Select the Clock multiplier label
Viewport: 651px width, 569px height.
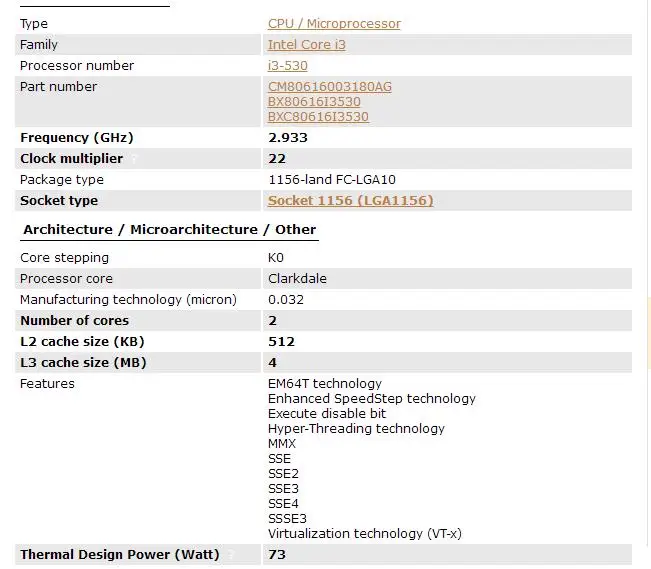[71, 159]
